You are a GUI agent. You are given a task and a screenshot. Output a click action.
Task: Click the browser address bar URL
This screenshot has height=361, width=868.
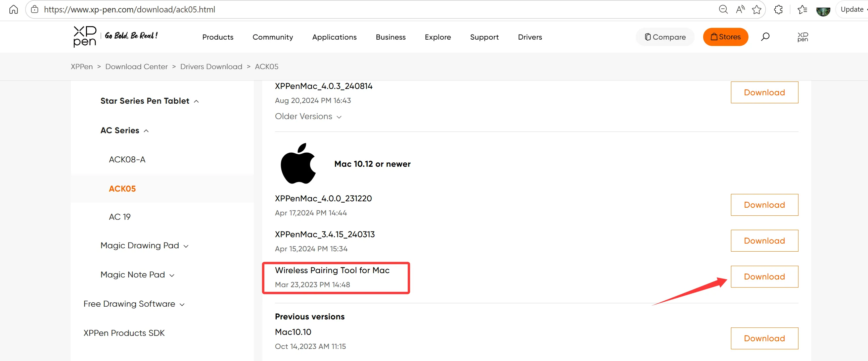point(129,9)
